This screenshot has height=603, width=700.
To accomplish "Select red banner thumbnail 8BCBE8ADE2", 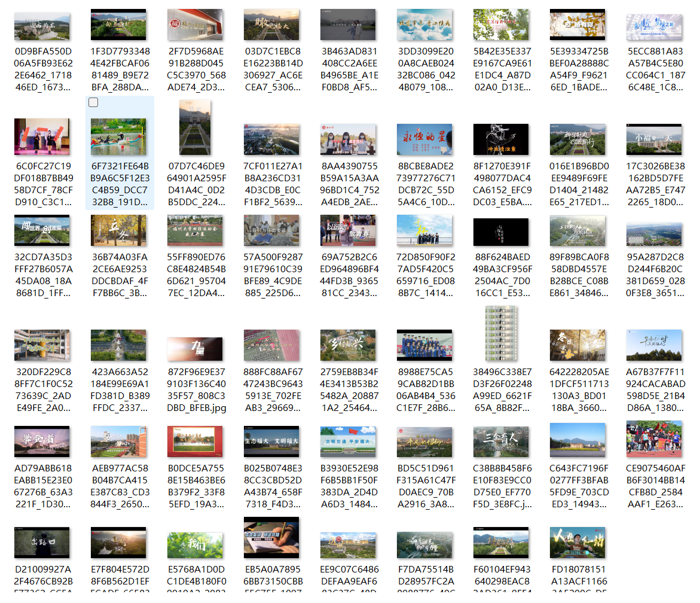I will pos(424,139).
